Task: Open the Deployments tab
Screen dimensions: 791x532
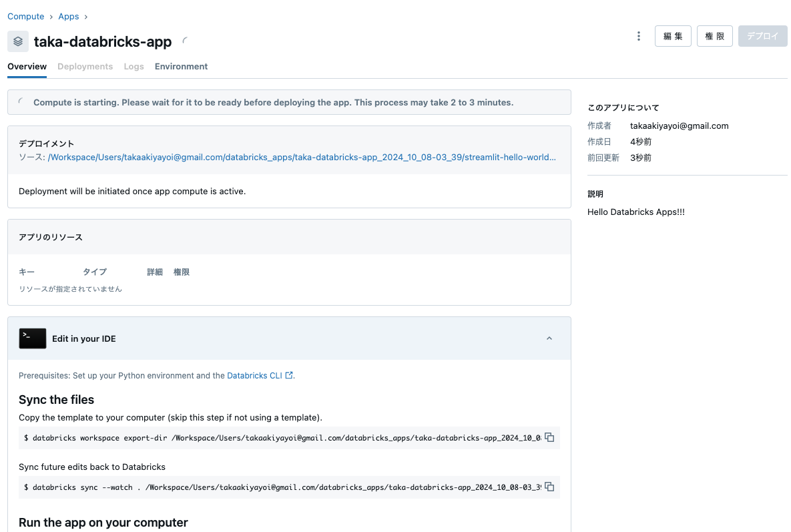Action: (x=85, y=67)
